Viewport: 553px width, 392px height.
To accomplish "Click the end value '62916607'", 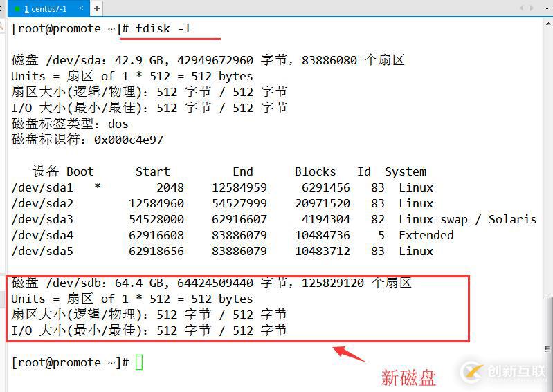I will coord(239,219).
